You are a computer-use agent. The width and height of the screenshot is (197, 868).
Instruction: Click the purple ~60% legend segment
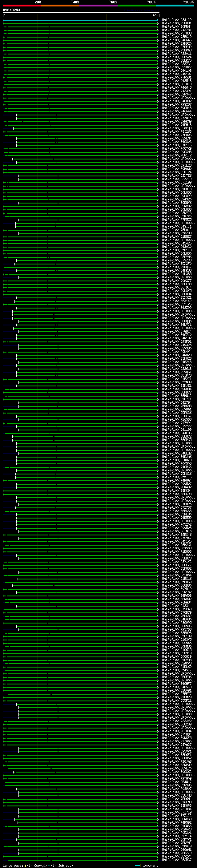tap(98, 6)
